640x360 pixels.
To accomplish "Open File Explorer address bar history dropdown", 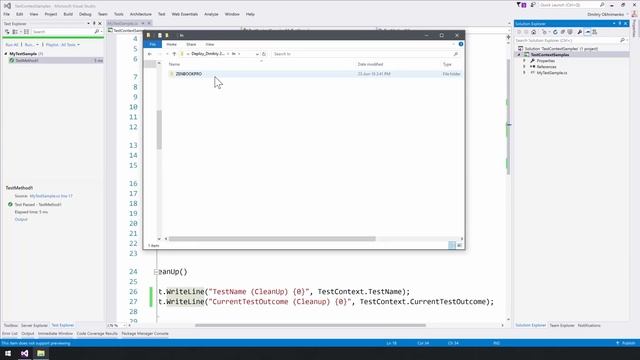I will coord(257,54).
